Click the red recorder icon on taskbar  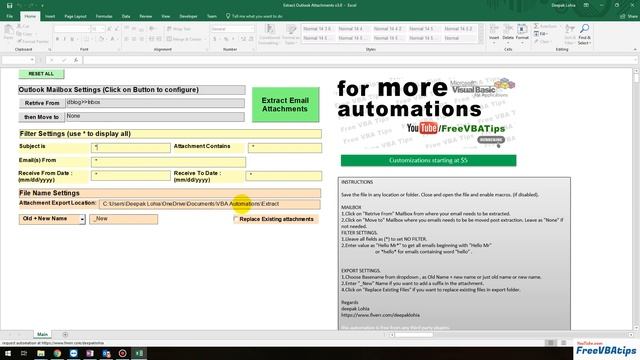[x=122, y=353]
